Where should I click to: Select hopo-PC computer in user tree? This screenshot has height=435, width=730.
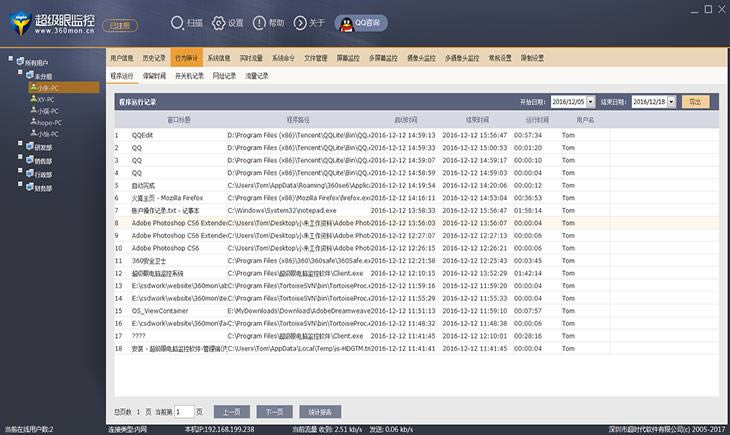[x=49, y=122]
